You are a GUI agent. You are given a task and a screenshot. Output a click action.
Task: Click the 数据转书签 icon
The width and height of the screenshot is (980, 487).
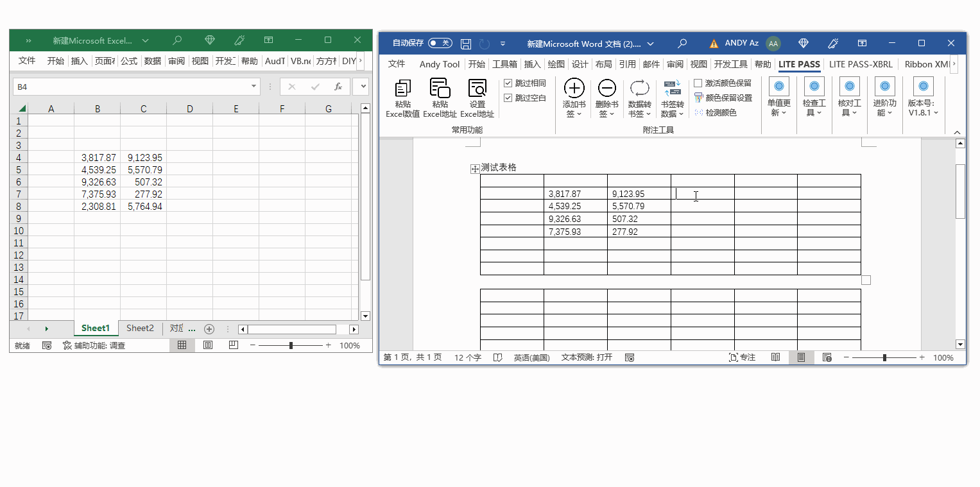point(639,89)
